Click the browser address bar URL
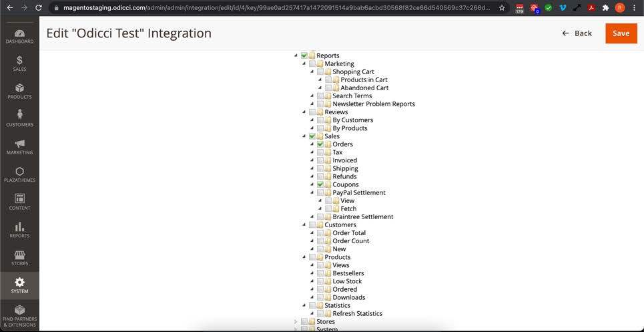 267,7
